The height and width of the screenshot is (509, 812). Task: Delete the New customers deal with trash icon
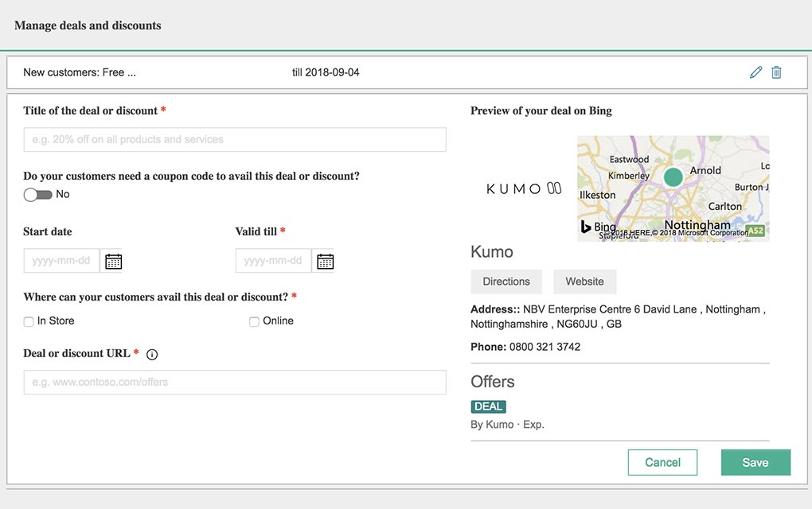coord(776,72)
